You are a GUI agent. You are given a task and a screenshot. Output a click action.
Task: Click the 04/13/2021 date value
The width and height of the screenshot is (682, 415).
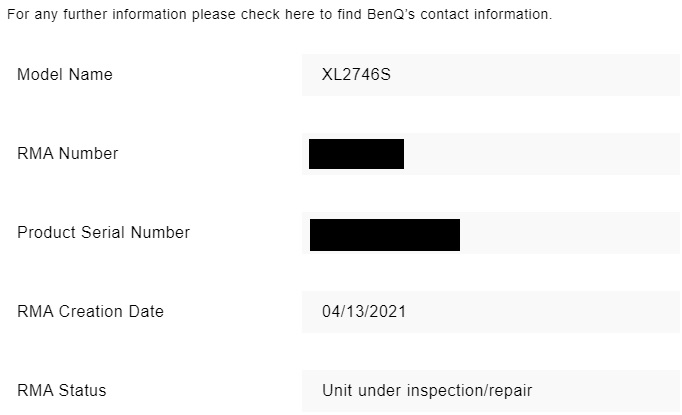364,312
